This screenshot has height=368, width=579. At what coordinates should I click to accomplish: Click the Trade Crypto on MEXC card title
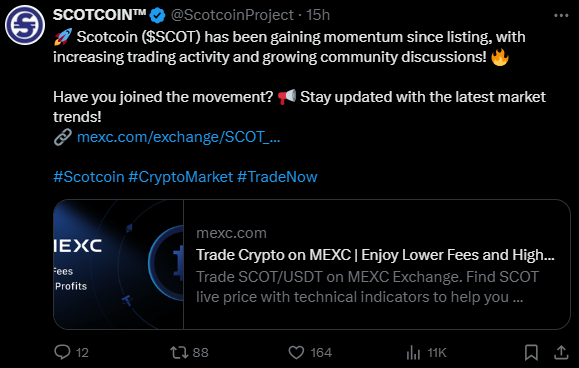(375, 255)
